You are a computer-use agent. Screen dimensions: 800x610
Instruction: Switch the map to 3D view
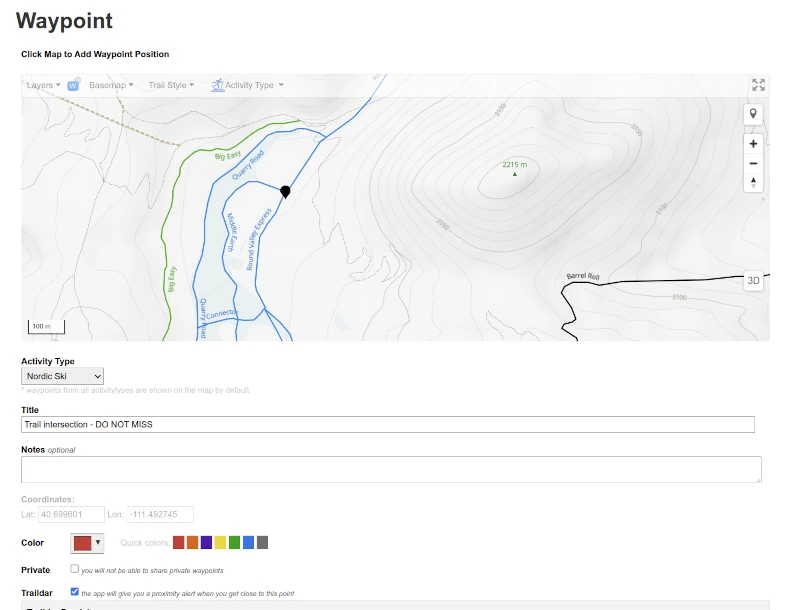click(x=753, y=281)
